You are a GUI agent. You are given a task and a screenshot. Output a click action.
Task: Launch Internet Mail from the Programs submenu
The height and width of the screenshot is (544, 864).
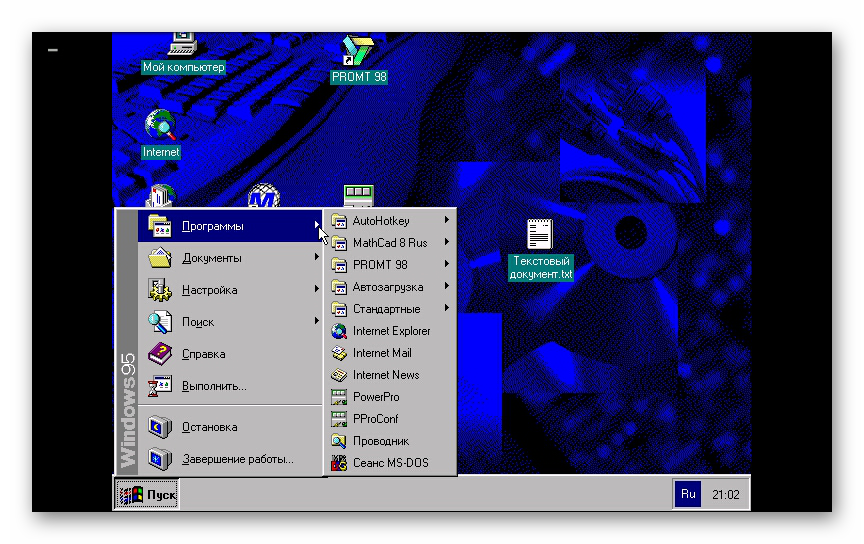pos(381,353)
